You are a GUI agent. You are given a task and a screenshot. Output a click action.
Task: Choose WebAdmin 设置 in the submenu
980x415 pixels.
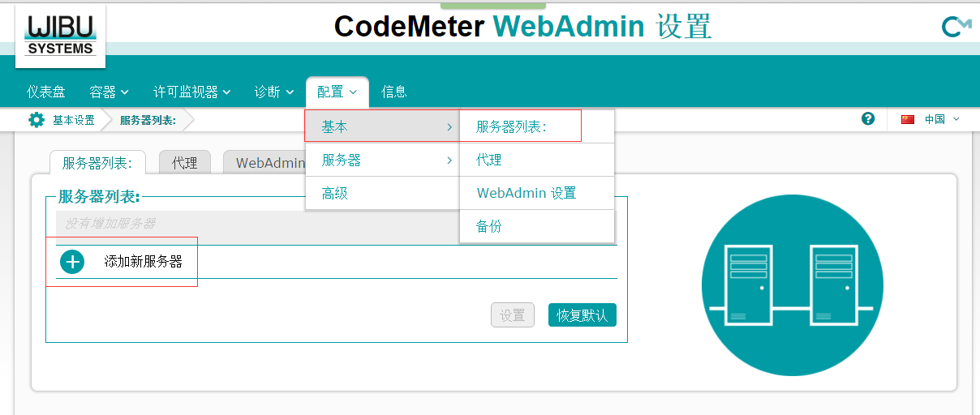(x=537, y=193)
